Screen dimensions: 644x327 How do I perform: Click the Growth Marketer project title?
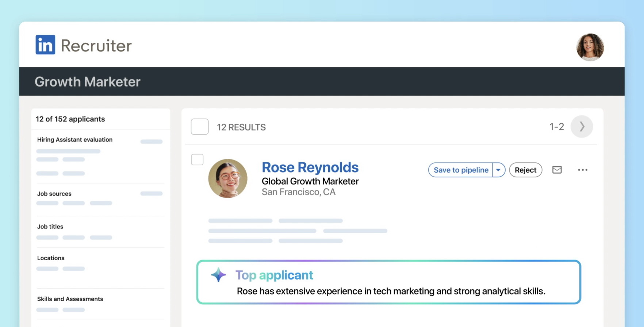click(88, 82)
